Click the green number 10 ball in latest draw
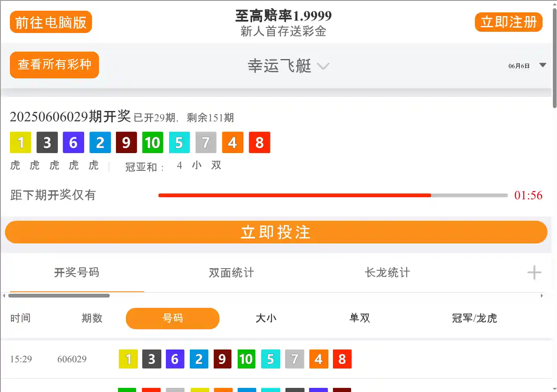 click(152, 142)
